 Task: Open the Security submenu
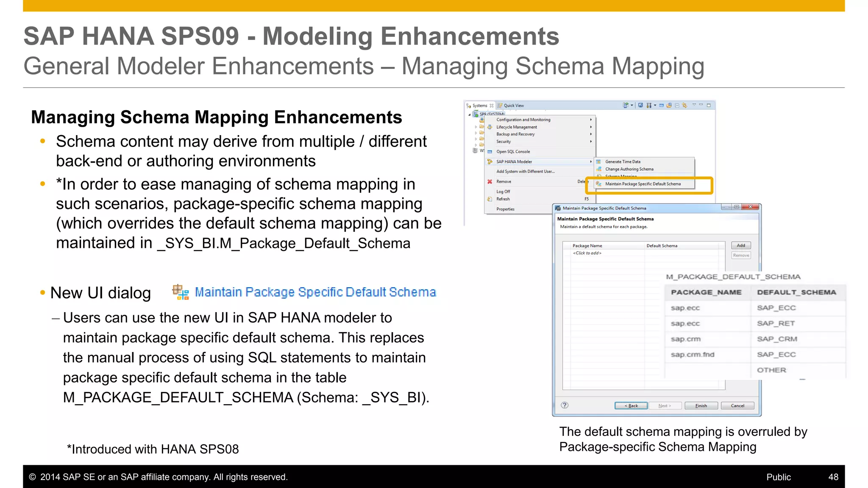(540, 141)
